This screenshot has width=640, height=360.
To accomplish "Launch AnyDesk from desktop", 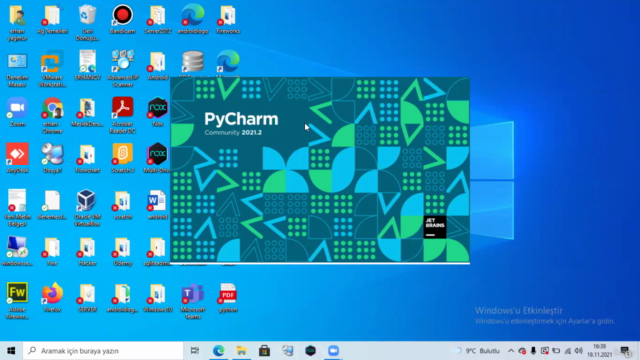I will tap(17, 158).
